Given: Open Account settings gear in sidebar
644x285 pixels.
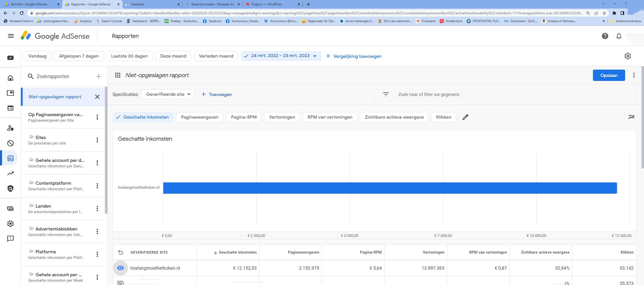Looking at the screenshot, I should pyautogui.click(x=10, y=224).
